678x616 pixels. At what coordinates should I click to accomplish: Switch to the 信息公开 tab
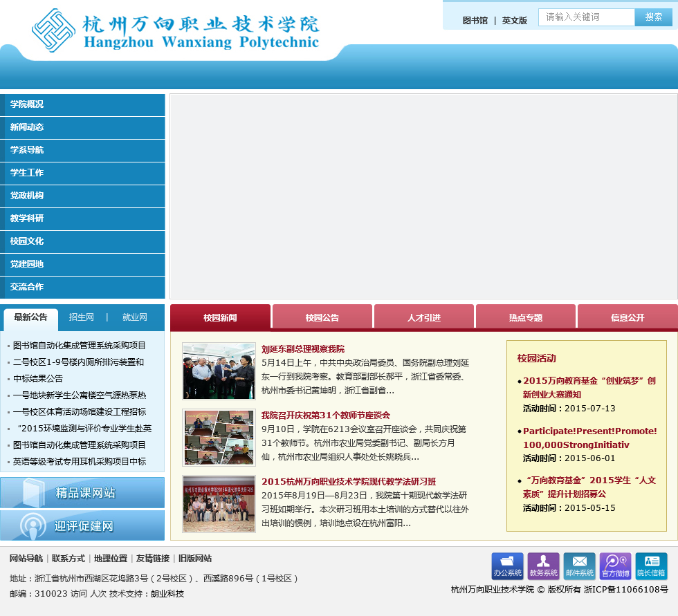[627, 317]
